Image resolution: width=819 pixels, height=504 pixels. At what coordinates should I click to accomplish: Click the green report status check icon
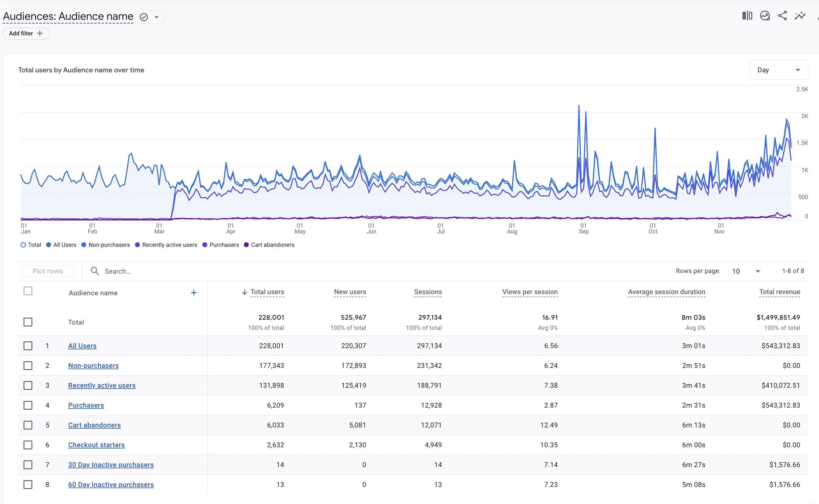[144, 17]
